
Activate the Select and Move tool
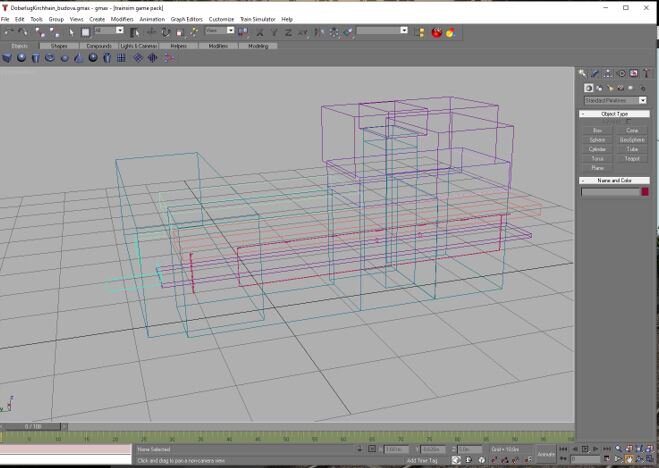tap(151, 32)
